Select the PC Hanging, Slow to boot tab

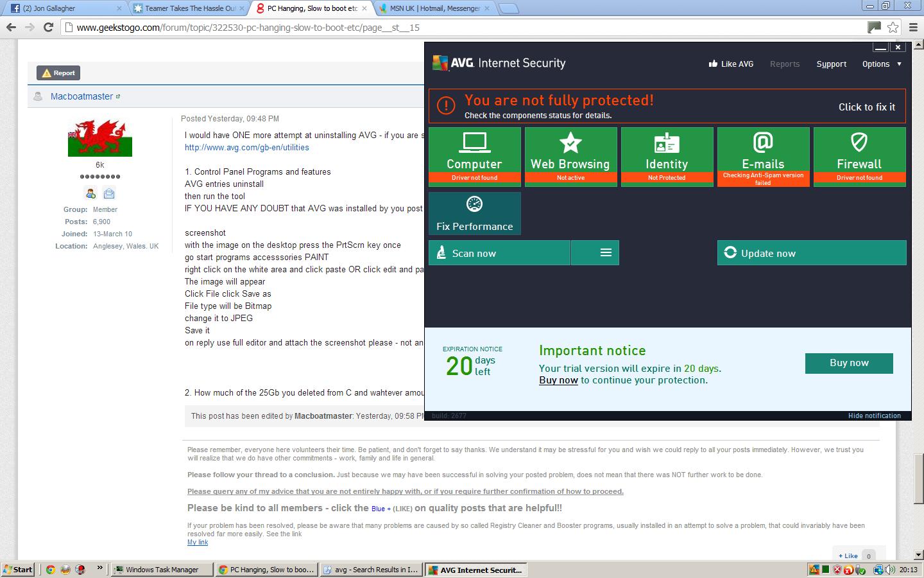(x=312, y=8)
